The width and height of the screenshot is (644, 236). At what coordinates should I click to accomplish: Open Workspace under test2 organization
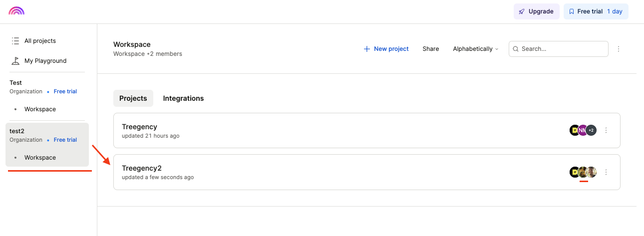tap(40, 158)
